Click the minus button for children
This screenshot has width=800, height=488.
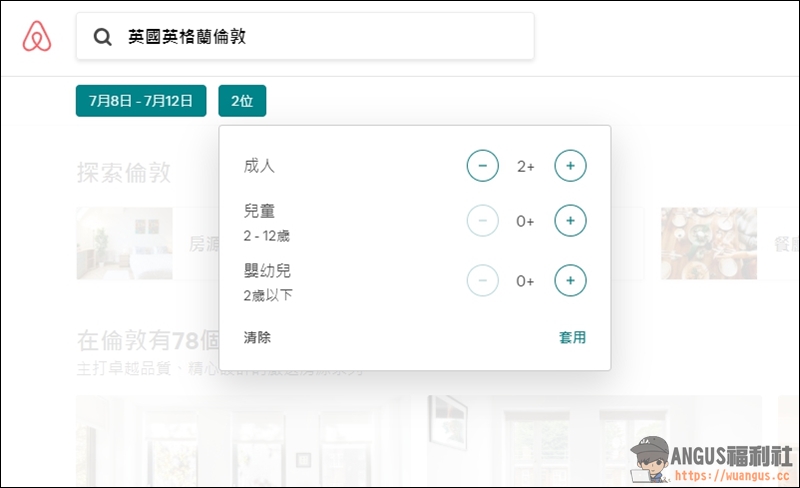pyautogui.click(x=482, y=221)
